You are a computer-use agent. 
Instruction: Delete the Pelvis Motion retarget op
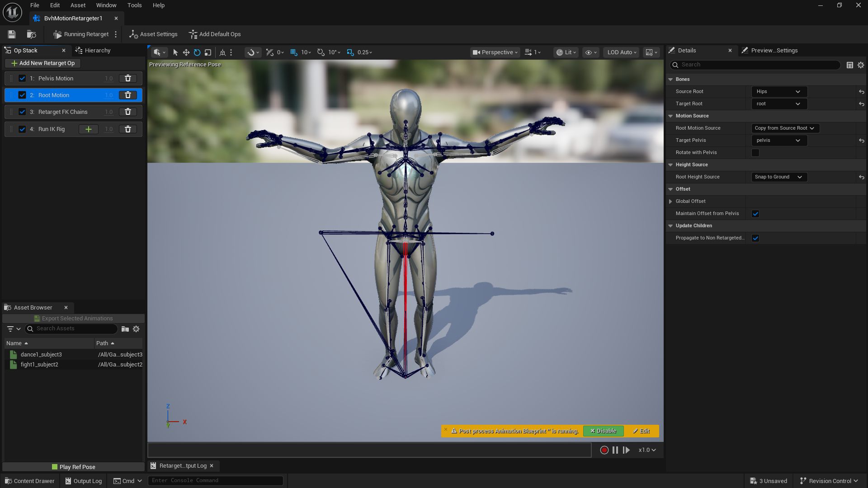click(x=128, y=79)
